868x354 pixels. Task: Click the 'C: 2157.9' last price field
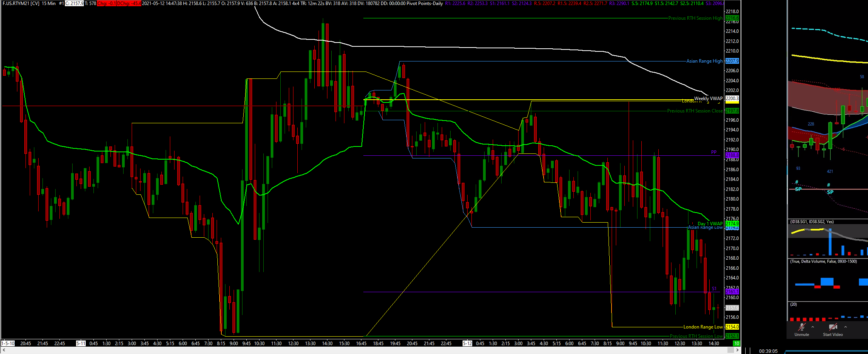coord(74,3)
